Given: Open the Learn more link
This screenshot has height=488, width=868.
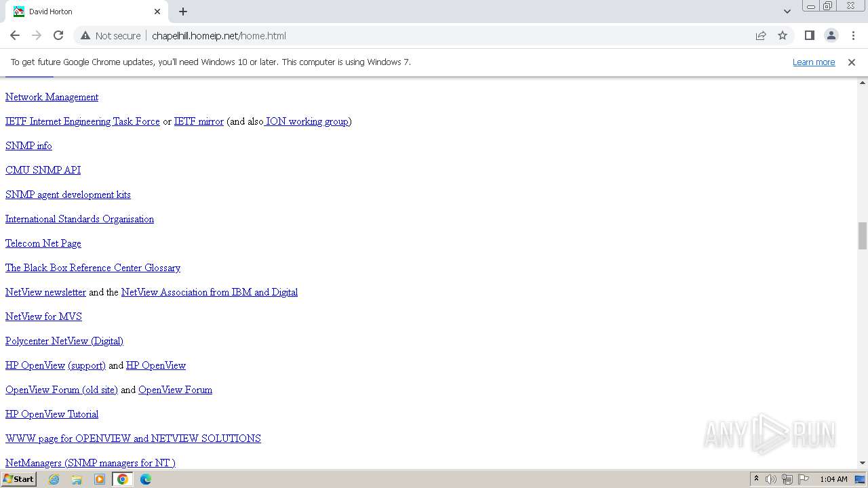Looking at the screenshot, I should pos(814,62).
